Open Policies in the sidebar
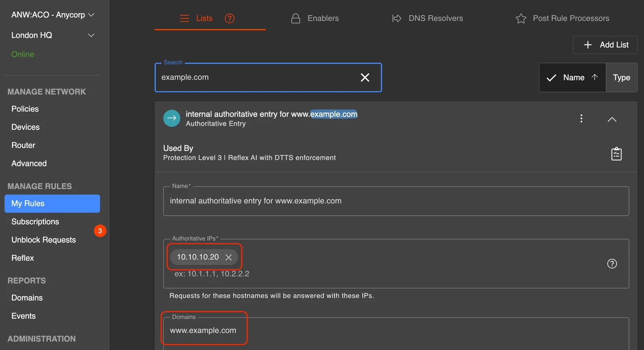Viewport: 644px width, 350px height. click(25, 109)
